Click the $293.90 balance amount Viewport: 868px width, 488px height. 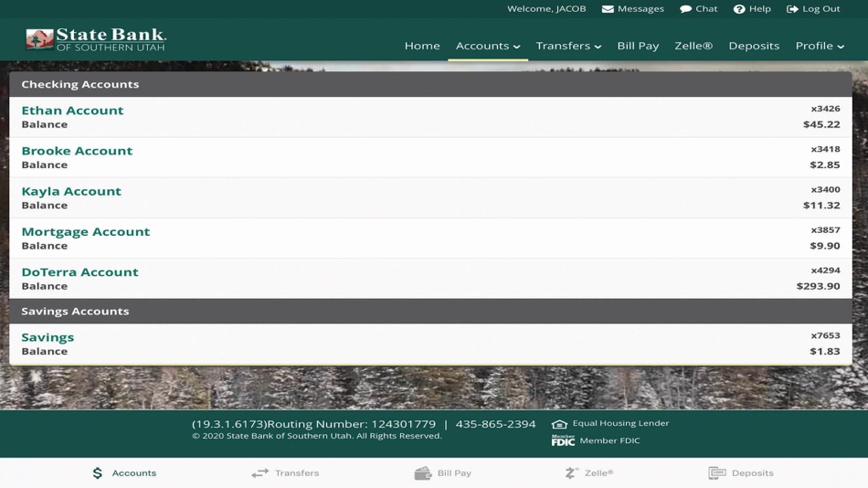[x=818, y=286]
